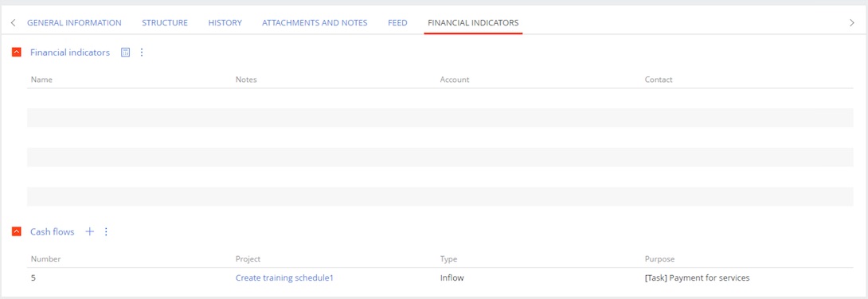
Task: Open Financial indicators three-dot menu
Action: pyautogui.click(x=141, y=52)
